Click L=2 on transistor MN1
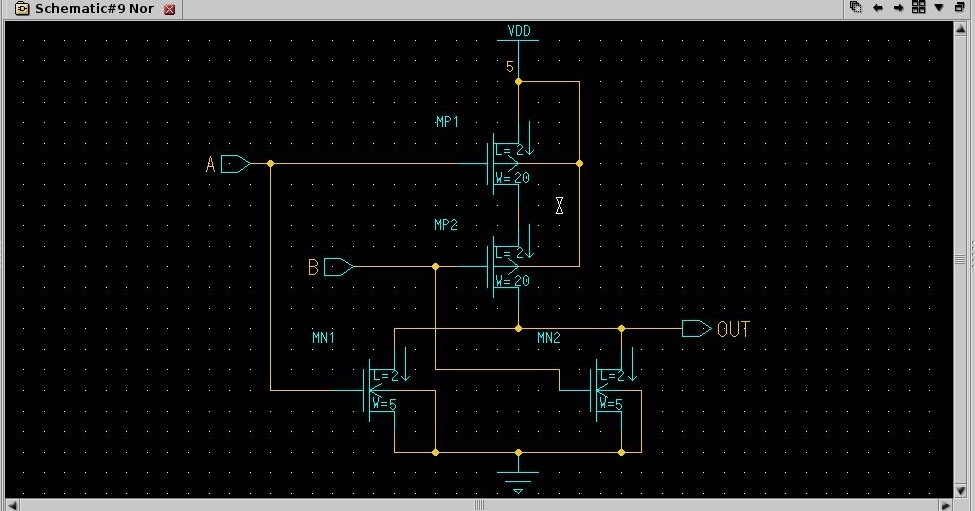Image resolution: width=975 pixels, height=511 pixels. tap(386, 376)
